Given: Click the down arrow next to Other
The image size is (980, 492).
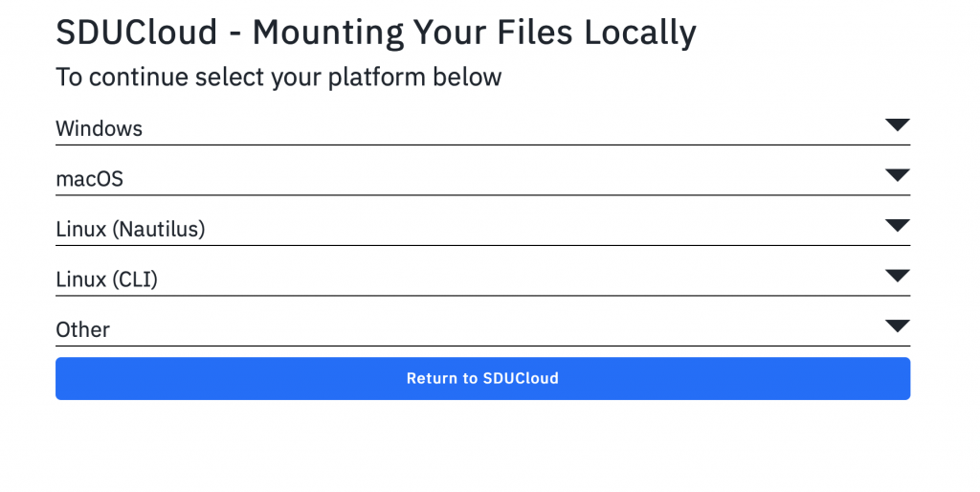Looking at the screenshot, I should click(897, 325).
